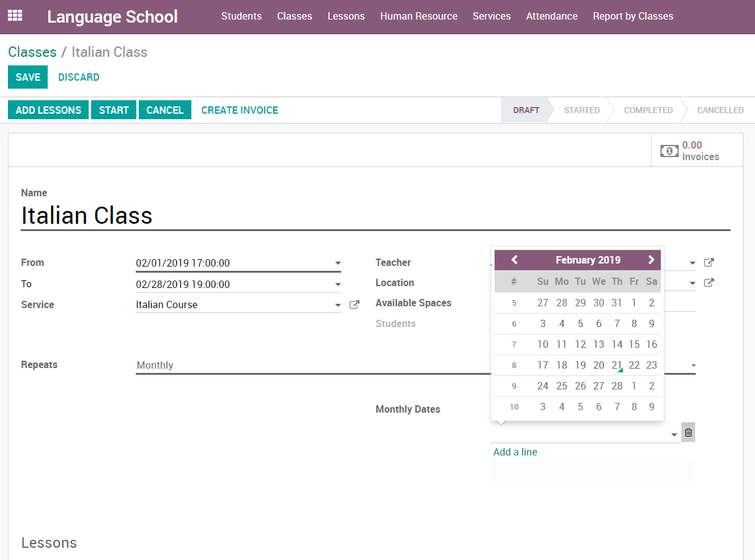Expand the From date dropdown
Viewport: 755px width, 560px height.
point(337,263)
